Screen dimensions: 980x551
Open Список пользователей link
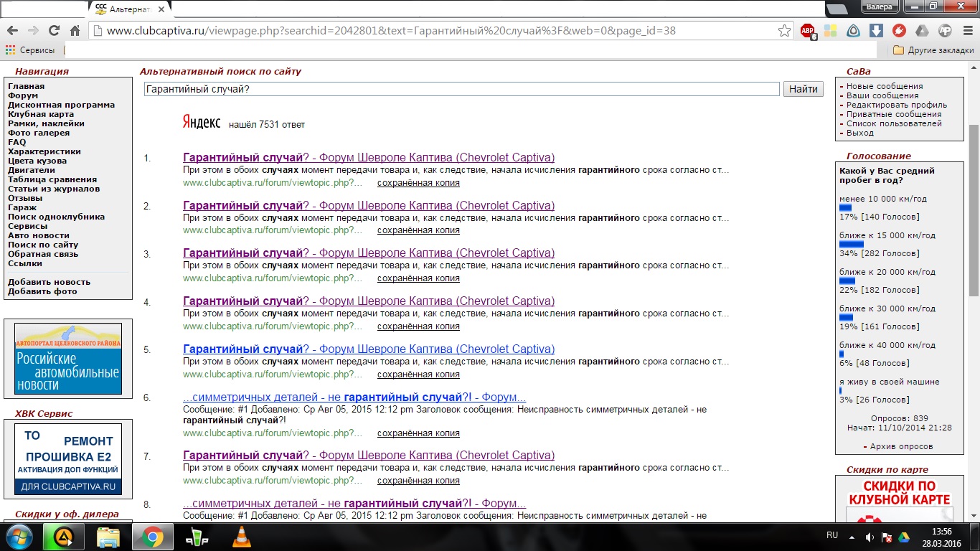tap(894, 123)
